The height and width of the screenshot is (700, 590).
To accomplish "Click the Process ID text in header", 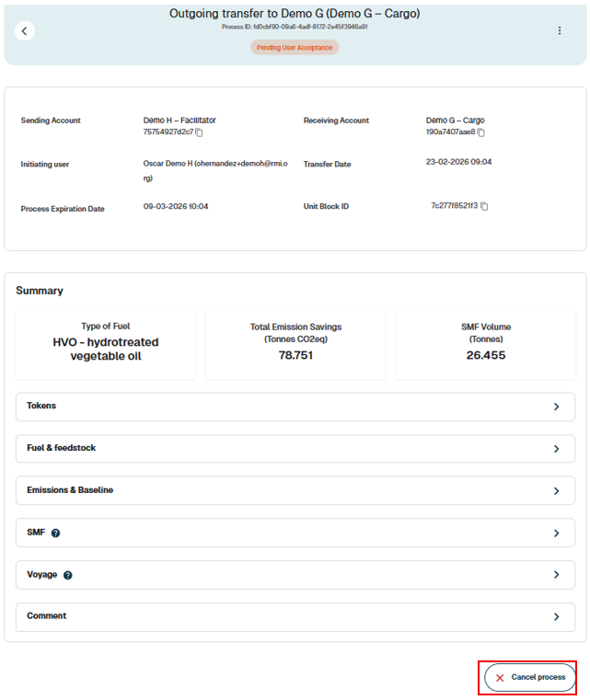I will pyautogui.click(x=295, y=27).
